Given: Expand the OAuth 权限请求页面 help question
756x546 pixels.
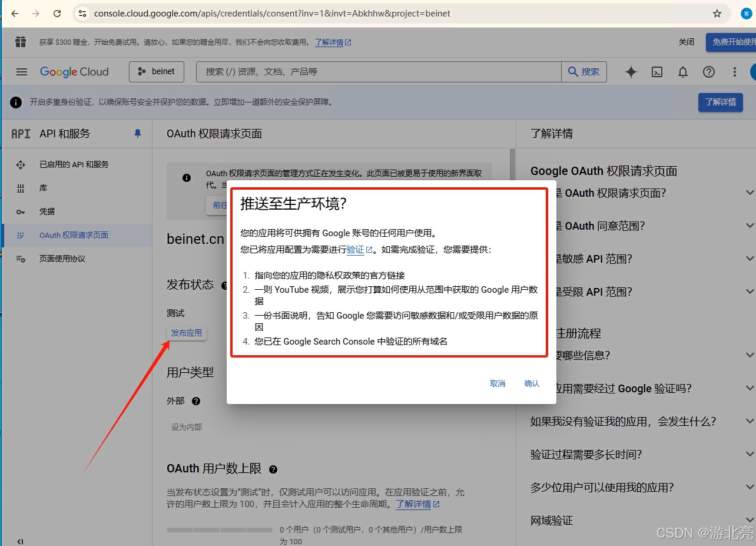Looking at the screenshot, I should [x=750, y=193].
